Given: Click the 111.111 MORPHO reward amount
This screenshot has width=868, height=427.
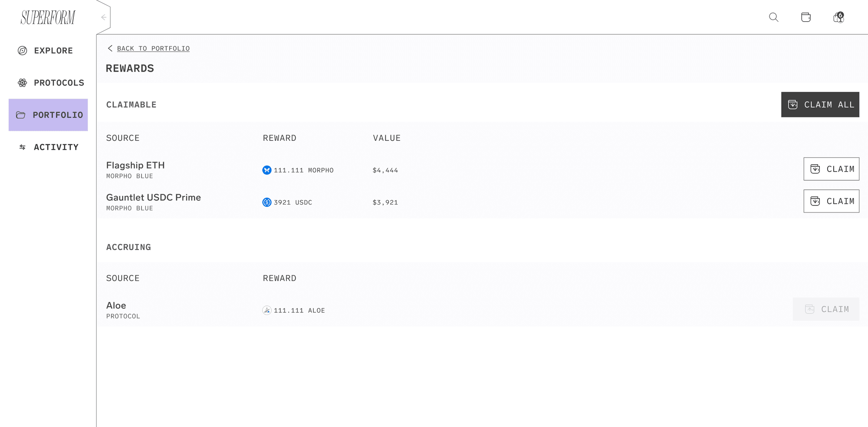Looking at the screenshot, I should [304, 170].
